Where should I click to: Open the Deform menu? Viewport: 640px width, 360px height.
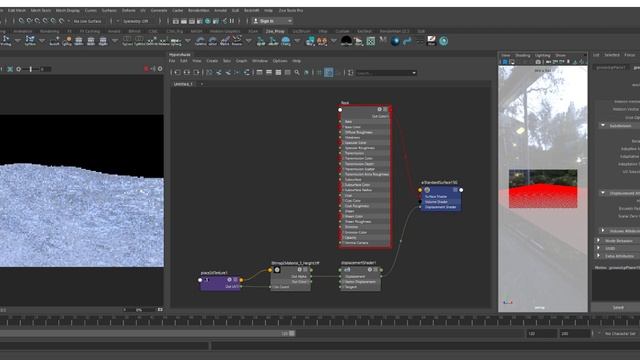[129, 10]
